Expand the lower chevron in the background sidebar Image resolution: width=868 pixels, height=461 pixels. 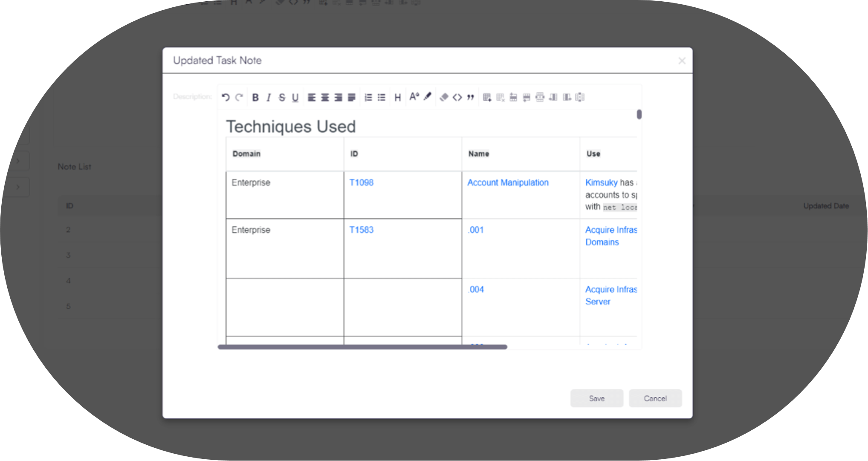(17, 187)
